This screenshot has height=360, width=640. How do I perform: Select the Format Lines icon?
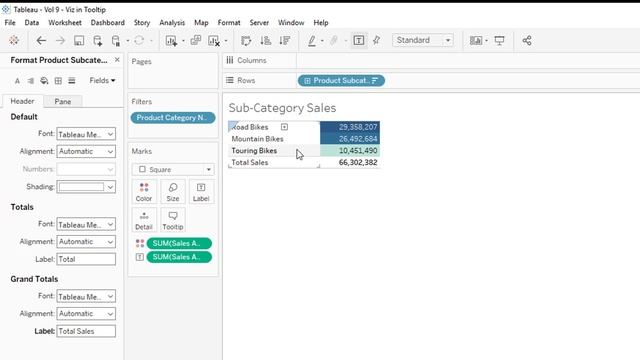[x=72, y=81]
